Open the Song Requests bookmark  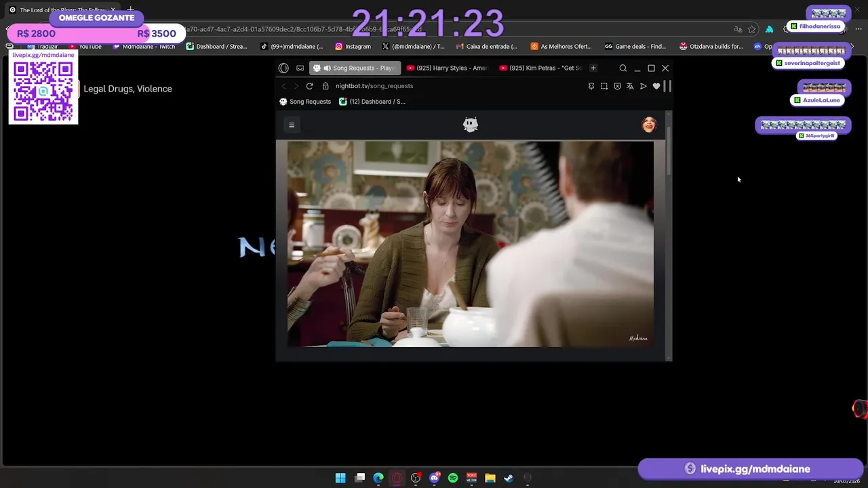pyautogui.click(x=305, y=102)
